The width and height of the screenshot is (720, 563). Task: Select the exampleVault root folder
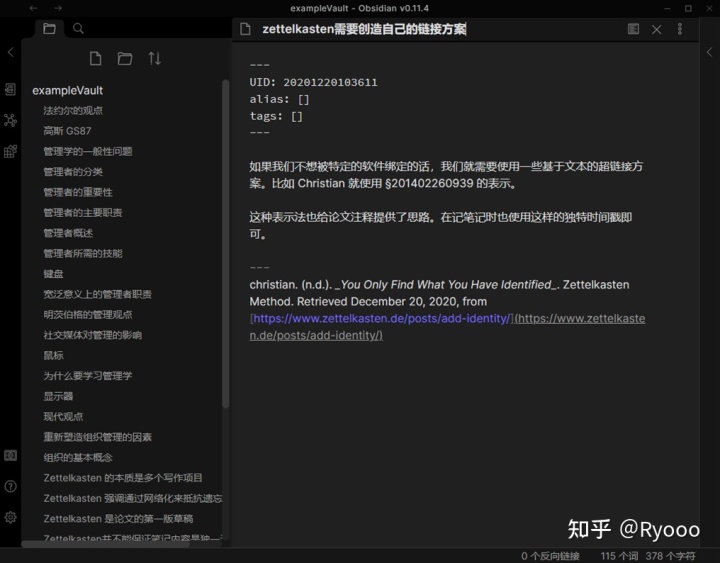point(68,90)
